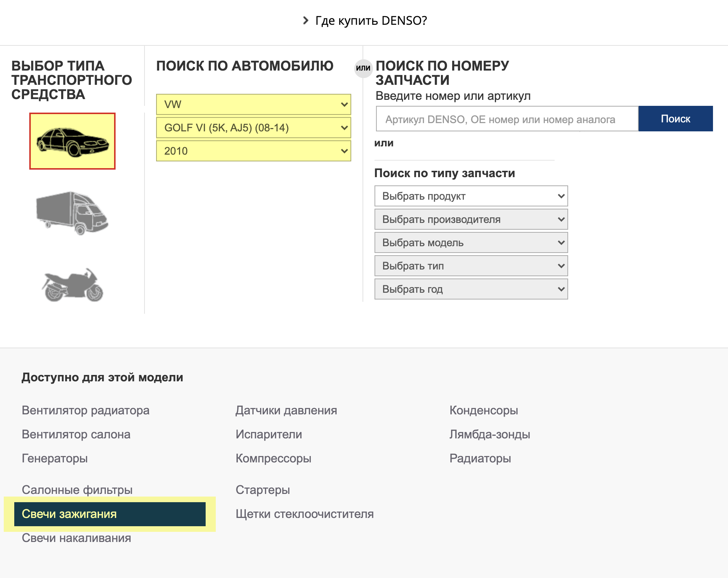The width and height of the screenshot is (728, 578).
Task: Open the 'Радиаторы' category
Action: (480, 458)
